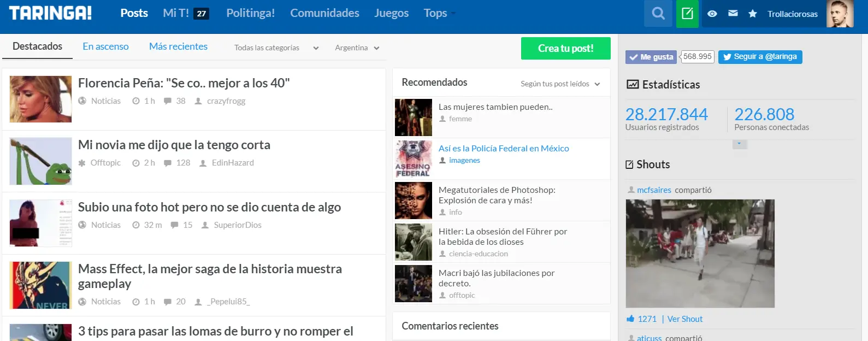Open EdinHazard author link
The image size is (868, 341).
[x=233, y=163]
